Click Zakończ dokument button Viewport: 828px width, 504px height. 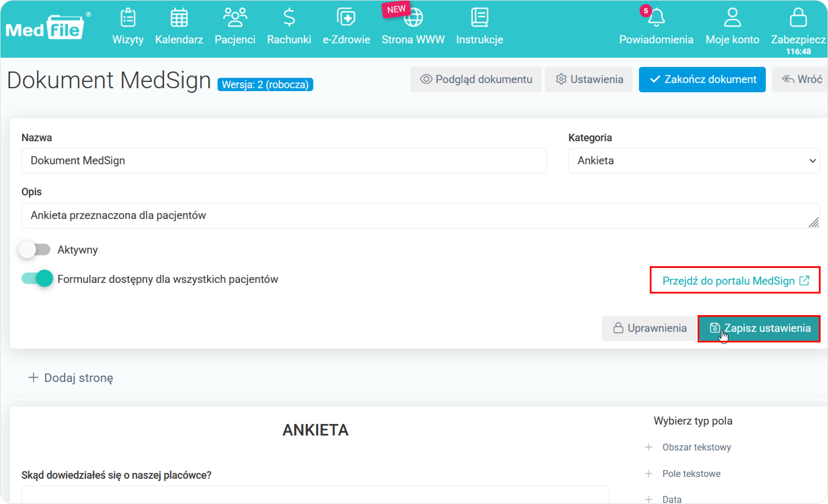point(702,80)
